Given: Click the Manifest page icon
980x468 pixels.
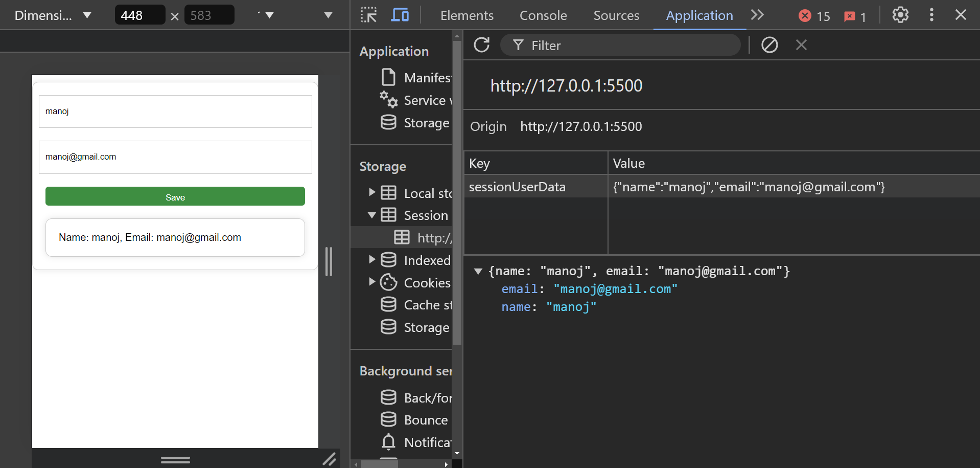Looking at the screenshot, I should tap(389, 77).
